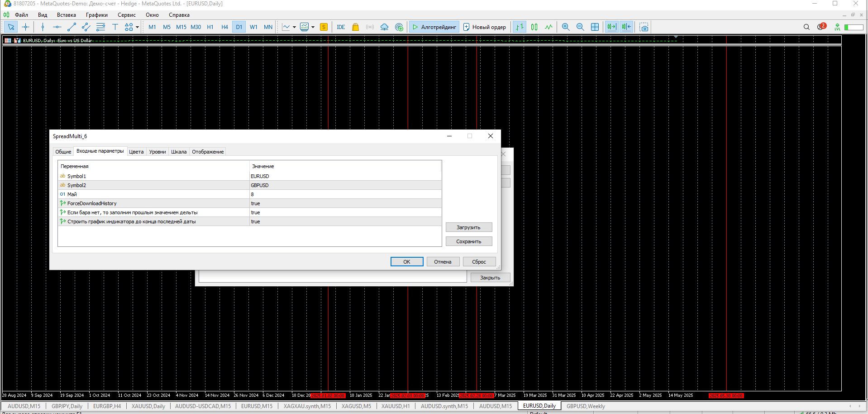The image size is (868, 414).
Task: Tile chart windows with the grid icon
Action: click(595, 27)
